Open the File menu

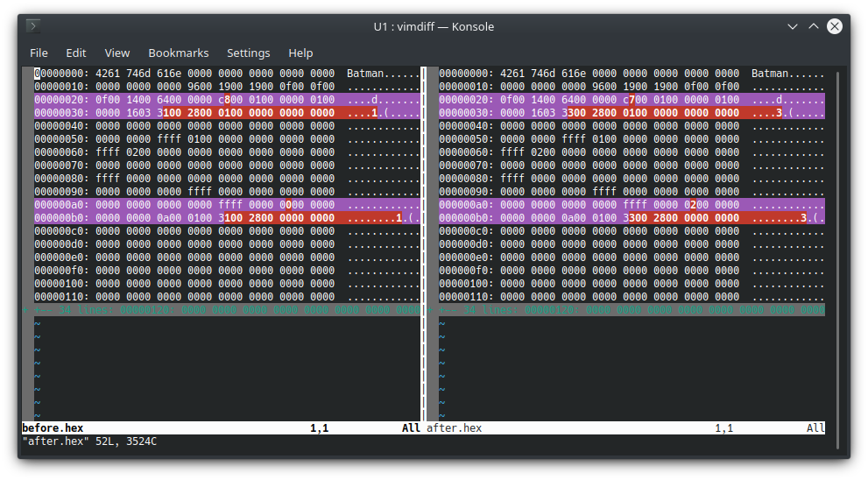pos(39,53)
